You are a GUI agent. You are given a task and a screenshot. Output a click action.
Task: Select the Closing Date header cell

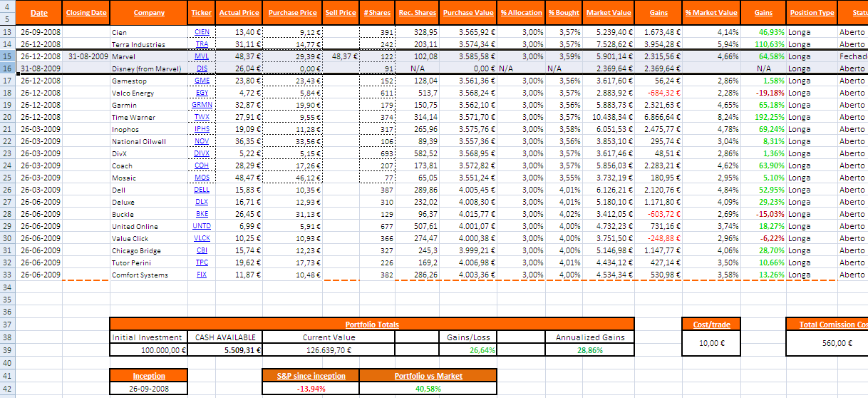86,13
